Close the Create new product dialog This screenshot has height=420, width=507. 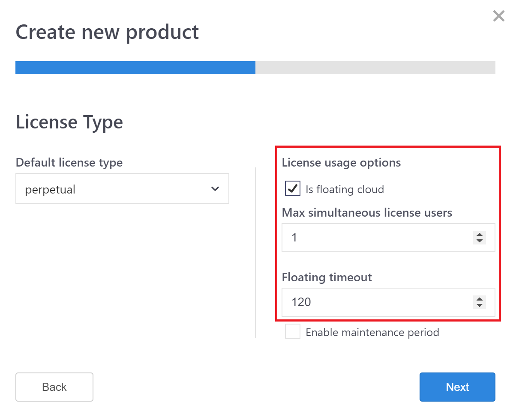(498, 16)
